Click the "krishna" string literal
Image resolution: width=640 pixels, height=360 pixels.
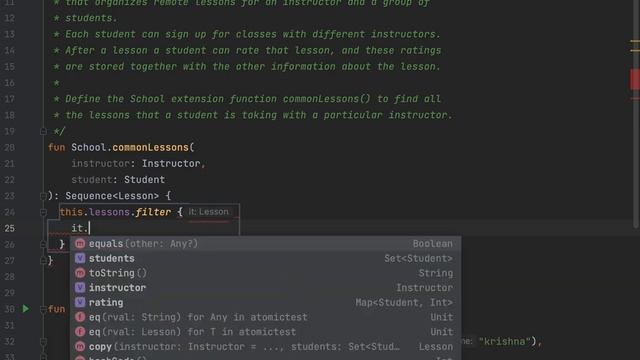(x=504, y=341)
